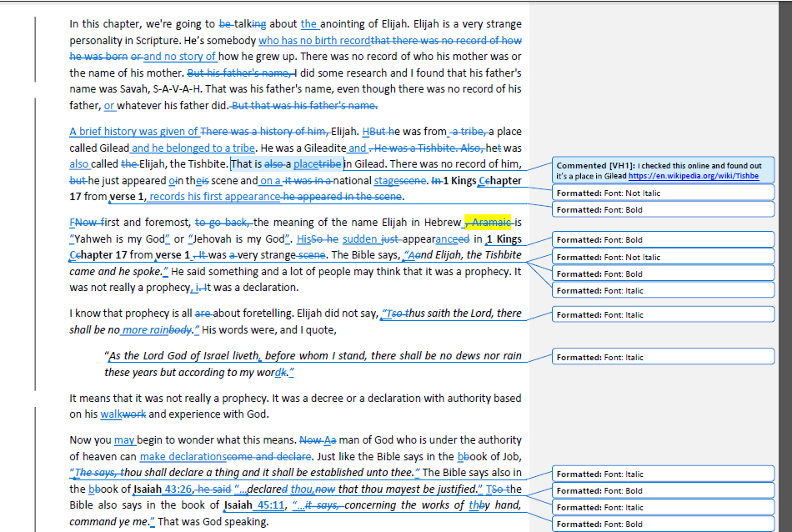Viewport: 792px width, 532px height.
Task: Click the bold reference "Isaiah 43:26"
Action: click(x=163, y=489)
